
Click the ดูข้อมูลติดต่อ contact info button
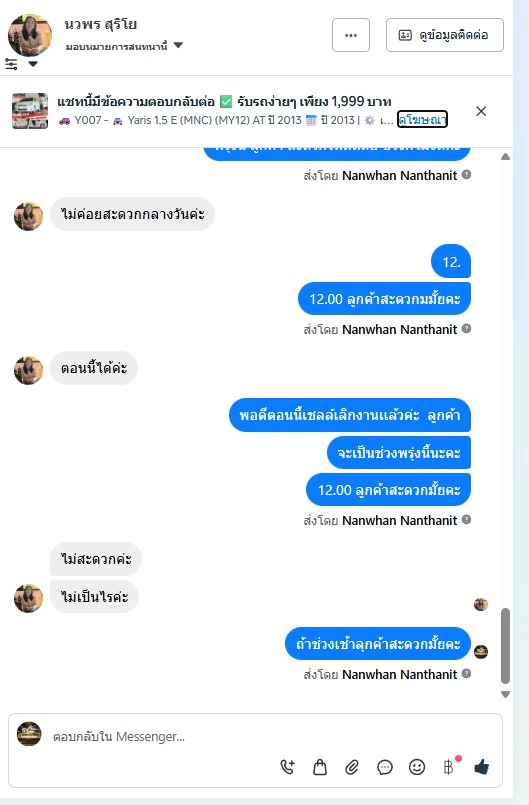point(445,35)
